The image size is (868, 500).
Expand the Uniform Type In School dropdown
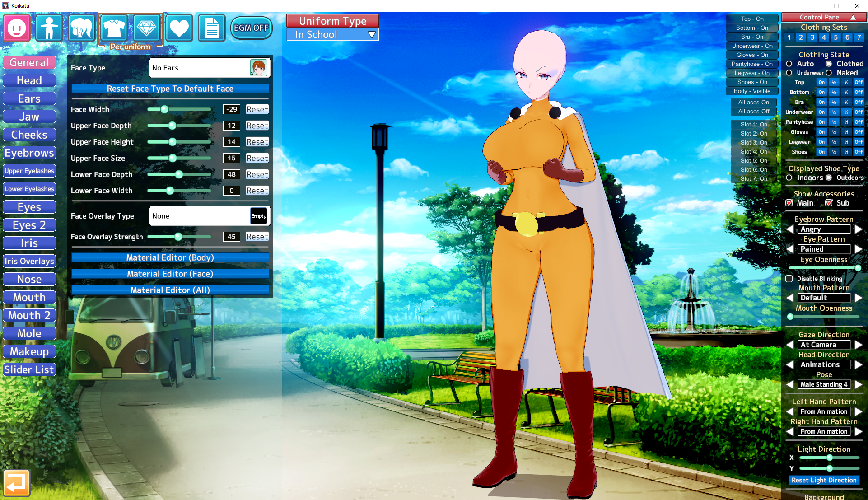pyautogui.click(x=332, y=35)
